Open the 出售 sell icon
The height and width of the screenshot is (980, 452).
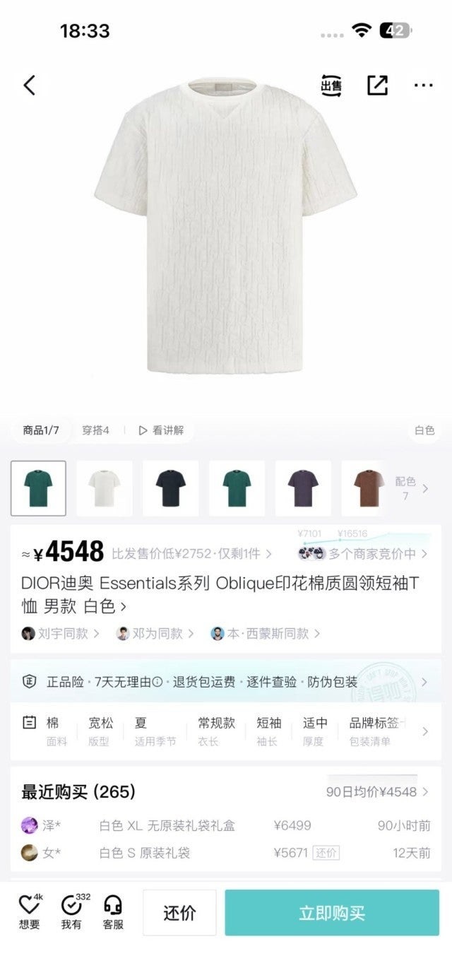pos(331,85)
